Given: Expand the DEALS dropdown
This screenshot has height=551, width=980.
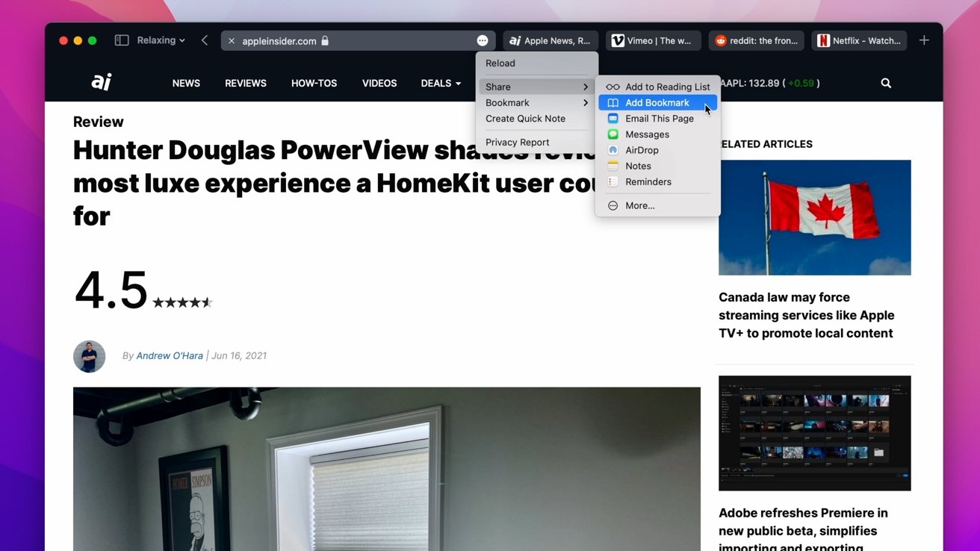Looking at the screenshot, I should (441, 83).
